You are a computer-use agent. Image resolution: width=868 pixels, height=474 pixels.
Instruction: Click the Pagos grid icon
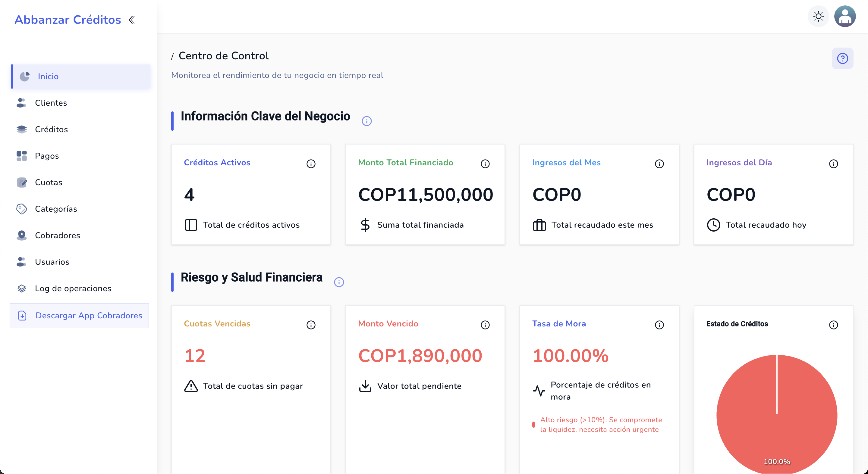click(22, 156)
